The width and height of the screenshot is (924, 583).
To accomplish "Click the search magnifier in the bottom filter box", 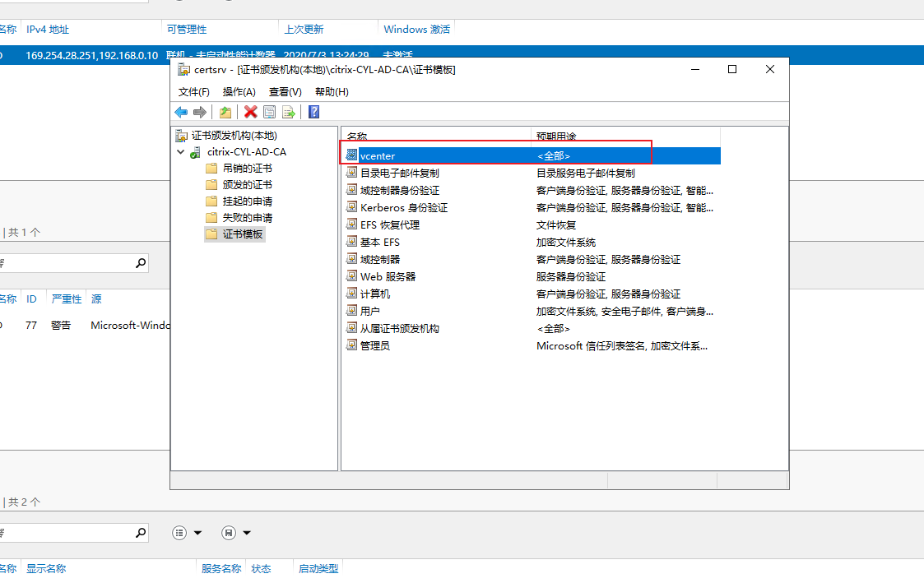I will [141, 533].
